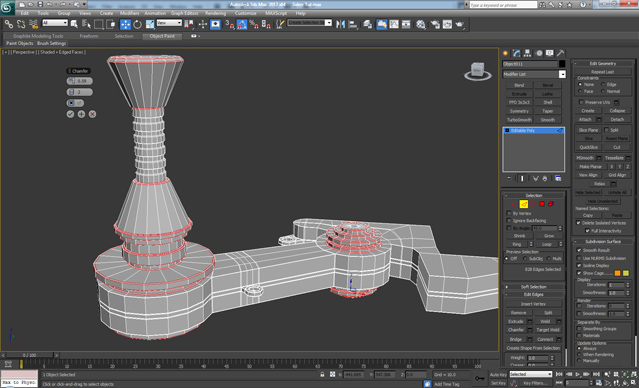
Task: Activate the Select and Move tool
Action: click(125, 24)
